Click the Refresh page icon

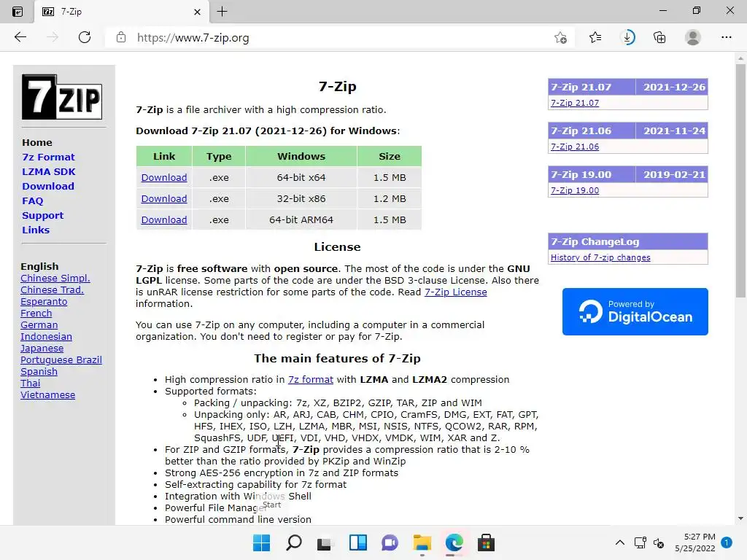(85, 37)
